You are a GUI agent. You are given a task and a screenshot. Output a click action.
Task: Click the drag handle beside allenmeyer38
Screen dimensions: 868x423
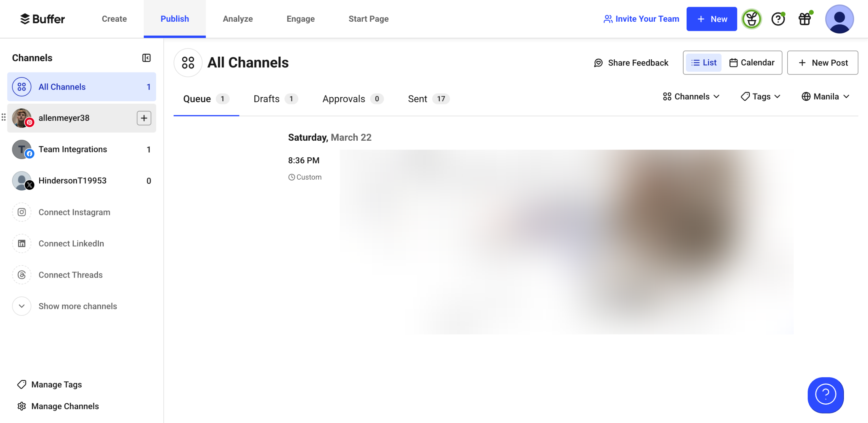coord(3,117)
